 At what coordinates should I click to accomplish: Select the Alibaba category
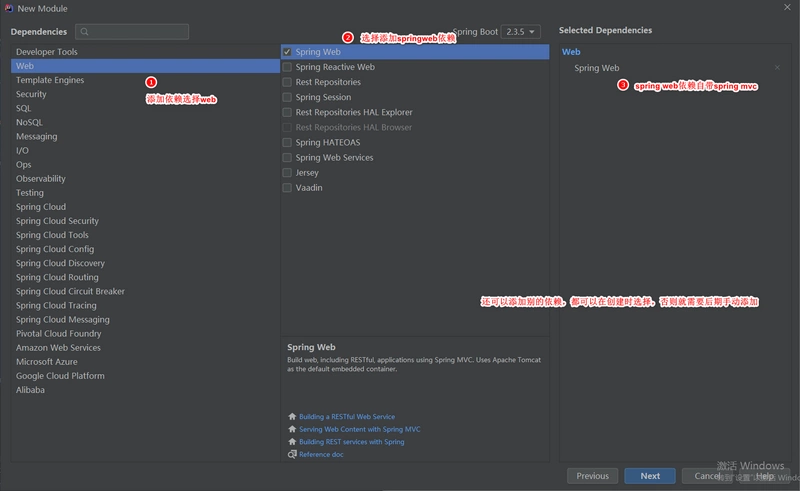coord(145,390)
